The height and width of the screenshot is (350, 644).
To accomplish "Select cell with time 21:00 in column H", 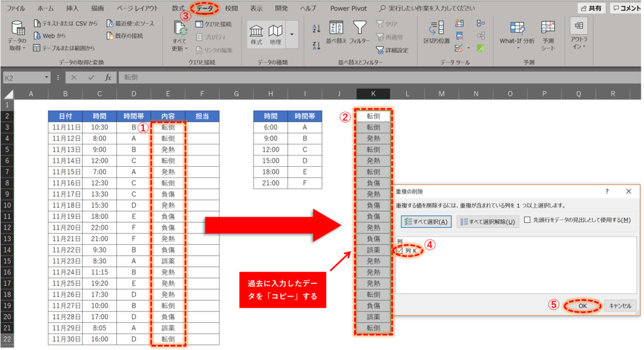I will (270, 183).
